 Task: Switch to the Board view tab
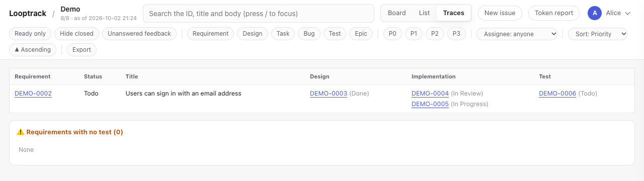(x=396, y=13)
